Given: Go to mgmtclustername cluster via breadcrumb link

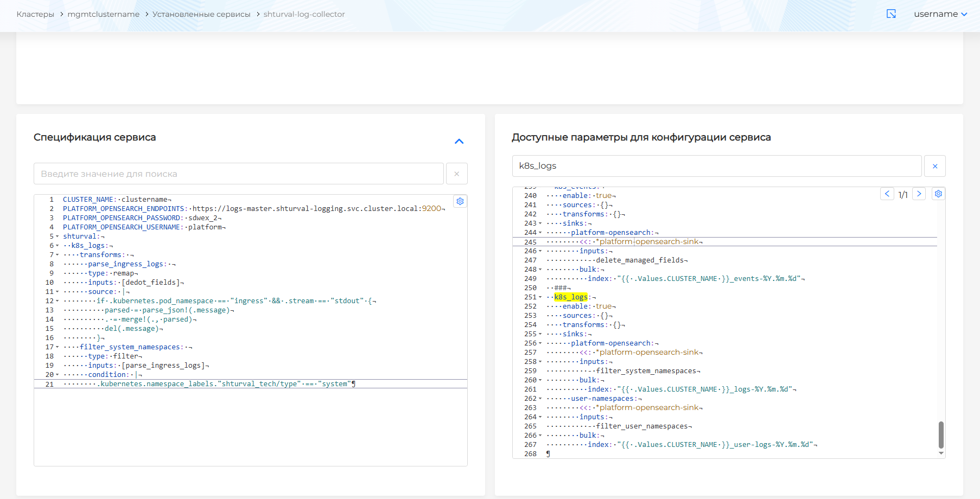Looking at the screenshot, I should [x=103, y=14].
